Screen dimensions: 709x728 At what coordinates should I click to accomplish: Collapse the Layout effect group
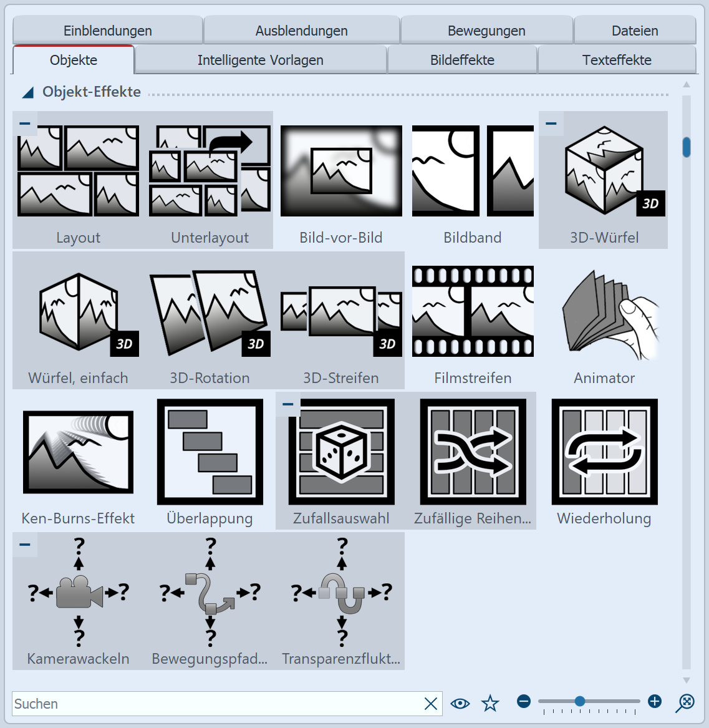pyautogui.click(x=25, y=124)
